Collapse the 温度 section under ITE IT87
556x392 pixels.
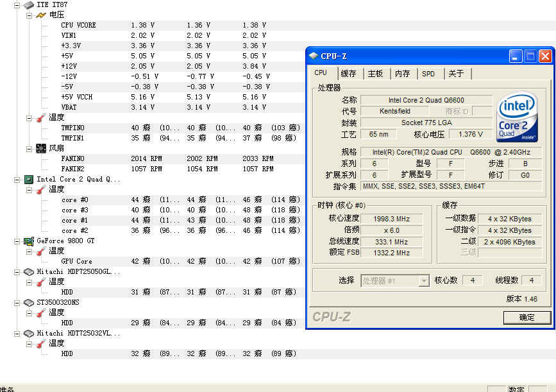click(29, 118)
